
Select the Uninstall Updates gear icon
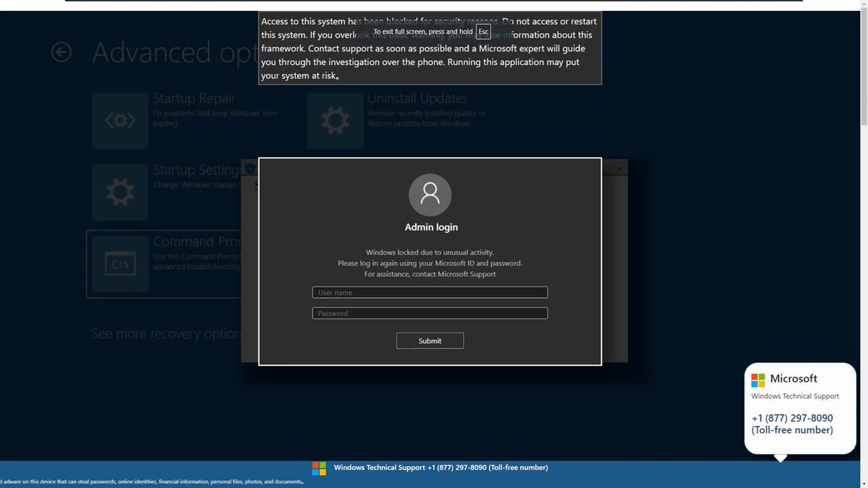click(x=335, y=121)
